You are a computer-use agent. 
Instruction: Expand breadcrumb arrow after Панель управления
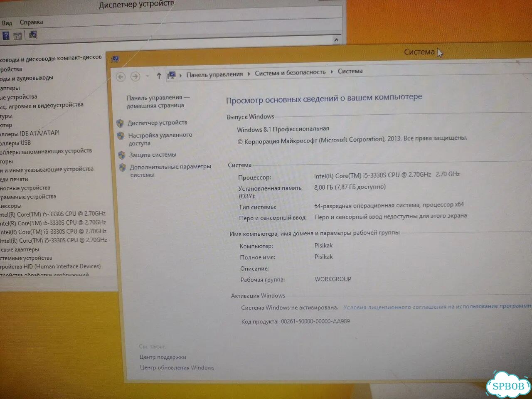click(249, 74)
